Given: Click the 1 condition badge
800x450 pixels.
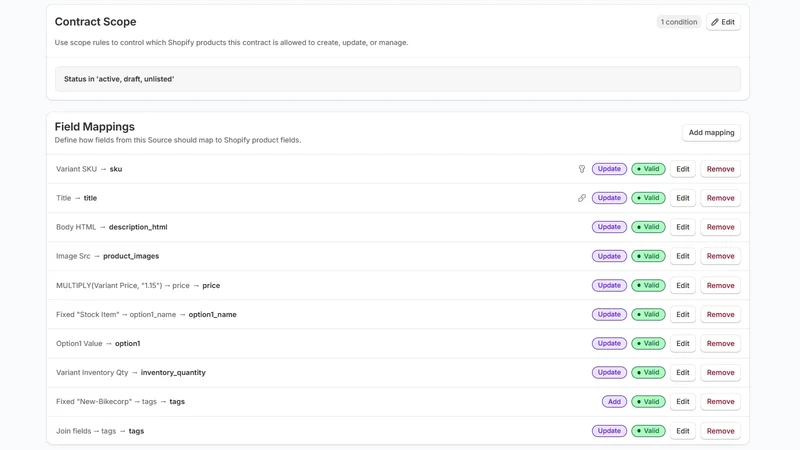Looking at the screenshot, I should tap(679, 22).
